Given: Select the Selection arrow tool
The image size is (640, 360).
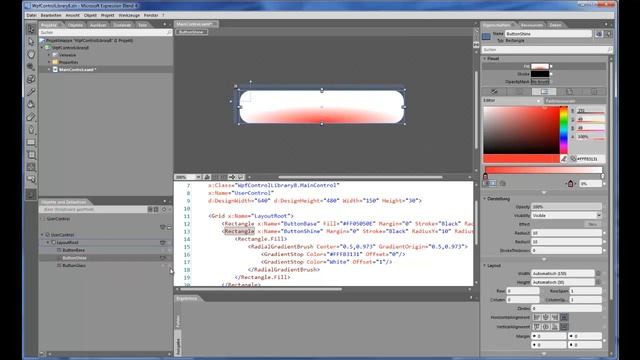Looking at the screenshot, I should 31,29.
